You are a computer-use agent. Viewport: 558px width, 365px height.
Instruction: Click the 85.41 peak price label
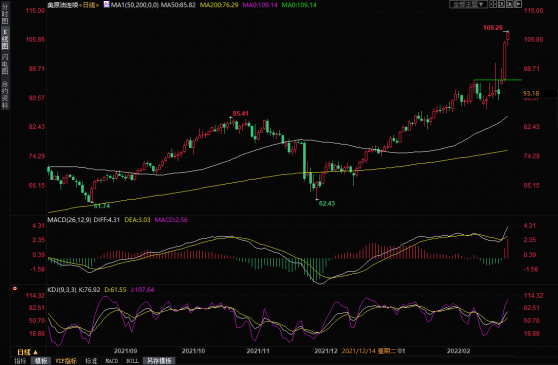click(241, 113)
